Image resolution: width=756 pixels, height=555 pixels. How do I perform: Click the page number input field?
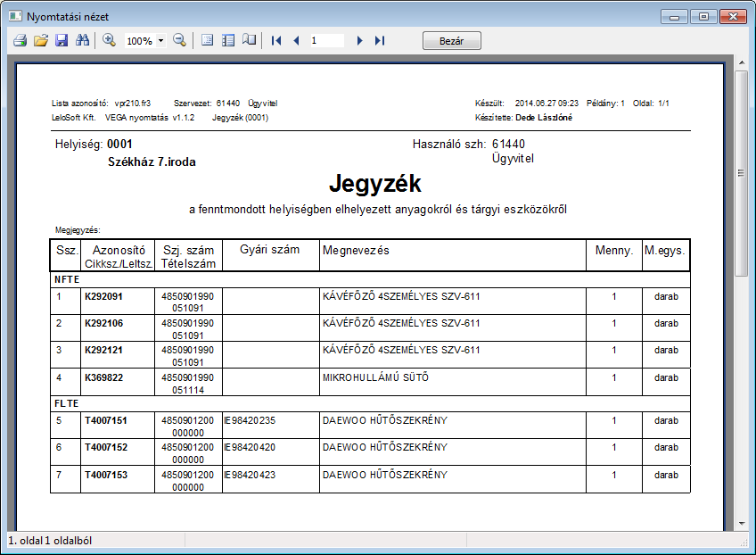(327, 40)
